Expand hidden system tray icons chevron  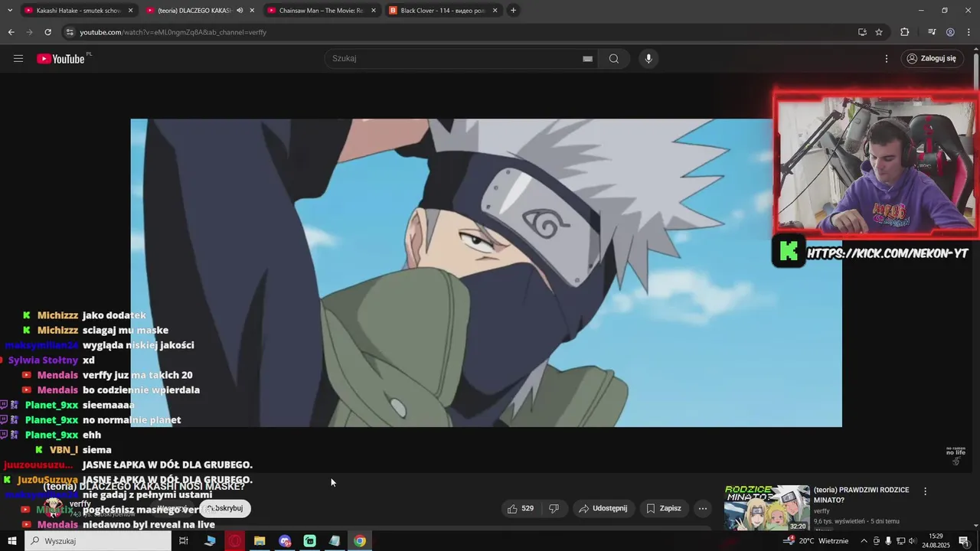(864, 541)
